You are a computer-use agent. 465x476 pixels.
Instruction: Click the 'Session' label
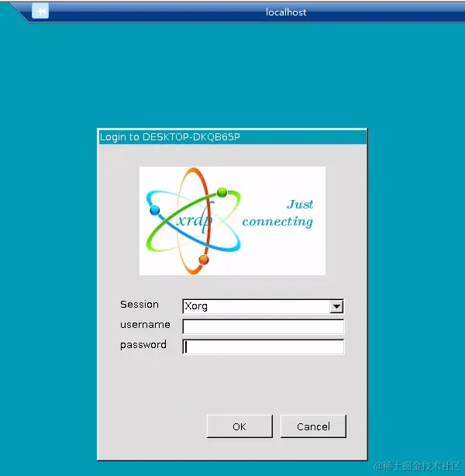coord(139,304)
